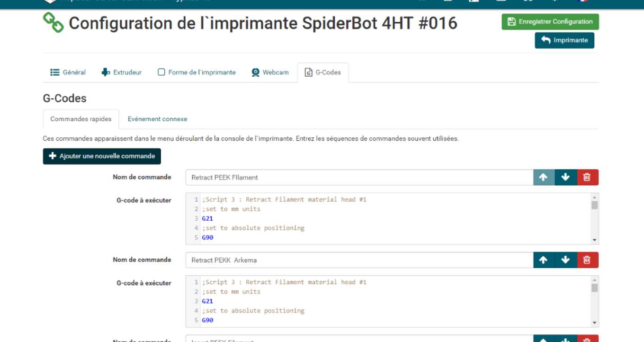Viewport: 644px width, 342px height.
Task: Click ';set to mm units' in Retract PEKK Arkema G-code
Action: [x=231, y=292]
